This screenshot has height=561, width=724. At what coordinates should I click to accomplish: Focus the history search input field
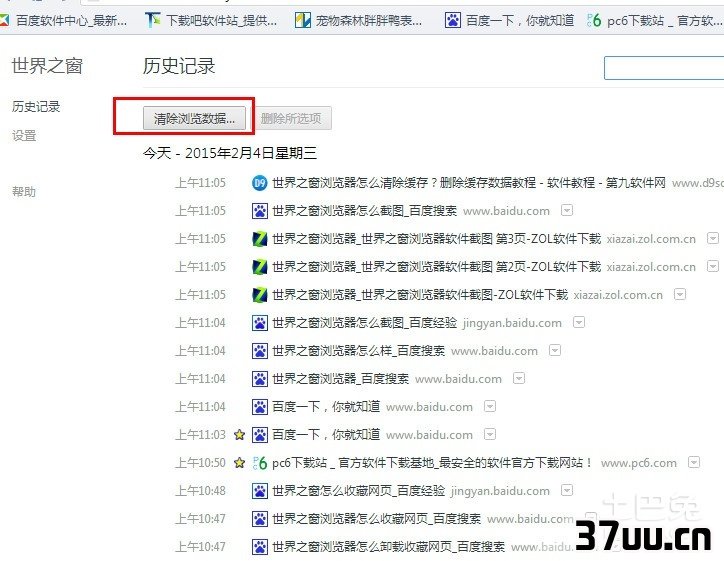664,68
